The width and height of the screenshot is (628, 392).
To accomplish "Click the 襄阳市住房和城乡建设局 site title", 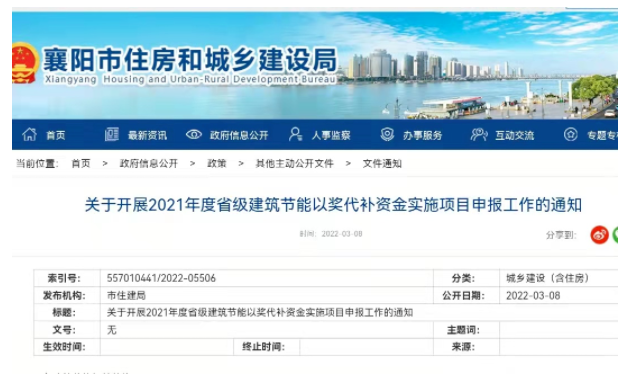I will click(x=190, y=60).
